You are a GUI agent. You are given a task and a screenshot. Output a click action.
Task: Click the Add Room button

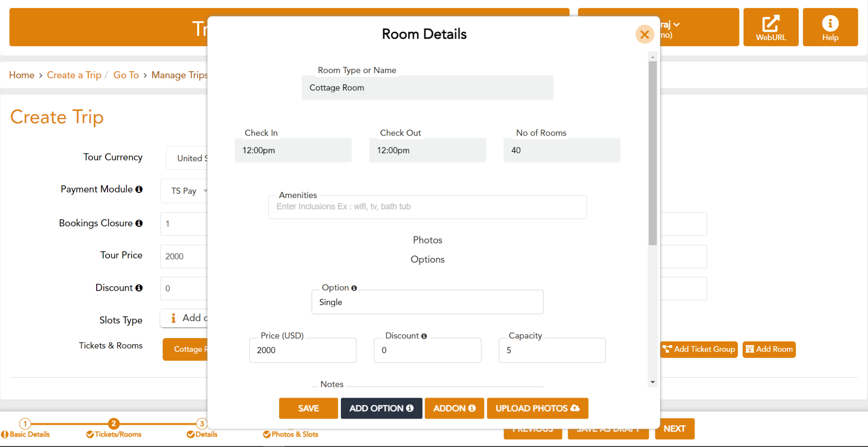pyautogui.click(x=769, y=350)
